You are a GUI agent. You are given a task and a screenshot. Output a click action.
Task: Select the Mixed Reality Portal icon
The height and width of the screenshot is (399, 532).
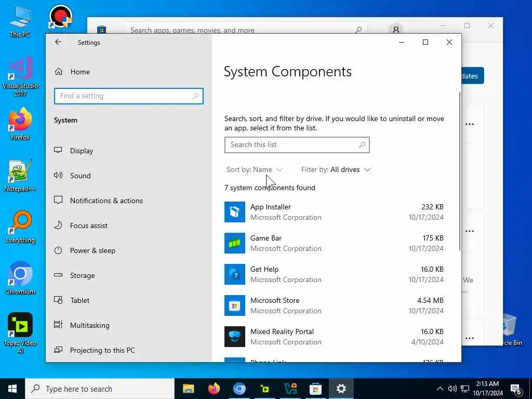click(235, 337)
